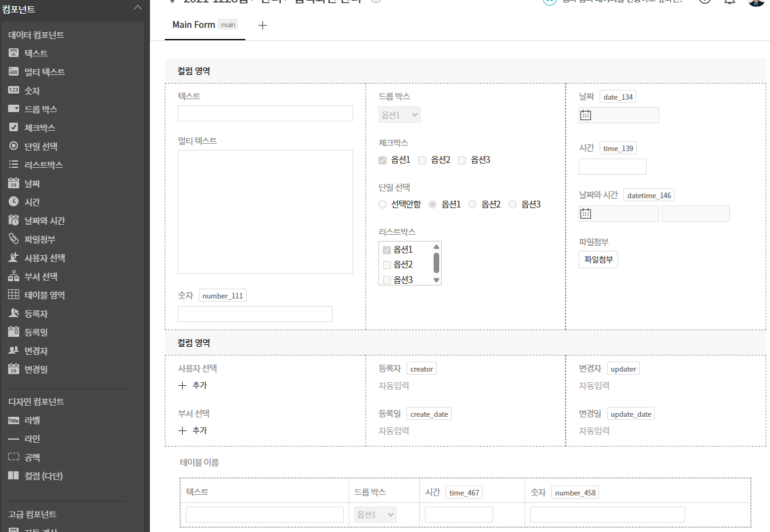This screenshot has height=532, width=770.
Task: Select the 시간 clock icon in sidebar
Action: pos(14,202)
